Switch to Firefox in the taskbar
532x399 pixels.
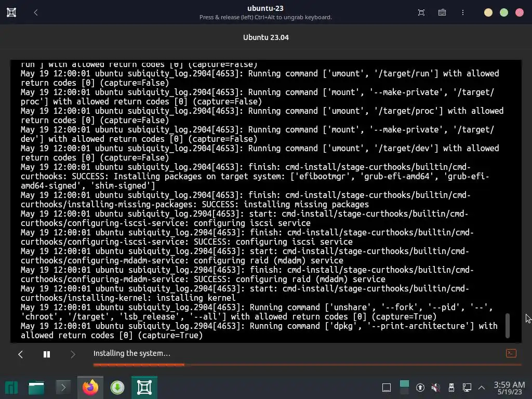pos(90,388)
